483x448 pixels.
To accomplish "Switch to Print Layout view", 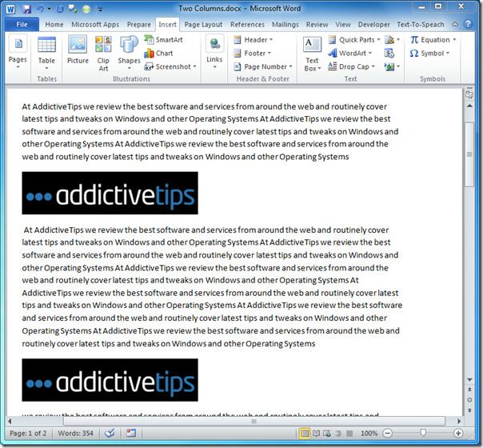I will click(x=305, y=433).
